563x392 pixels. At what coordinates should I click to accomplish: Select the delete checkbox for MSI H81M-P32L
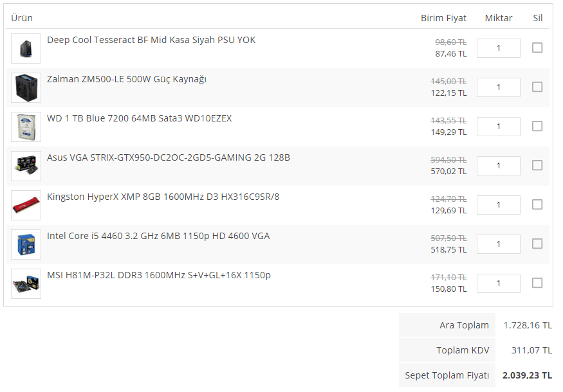coord(537,283)
